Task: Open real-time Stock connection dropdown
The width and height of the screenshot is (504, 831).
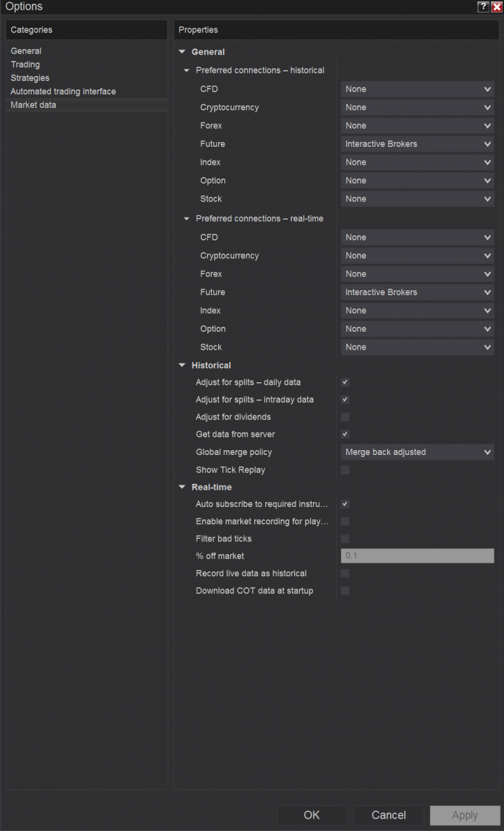Action: (417, 347)
